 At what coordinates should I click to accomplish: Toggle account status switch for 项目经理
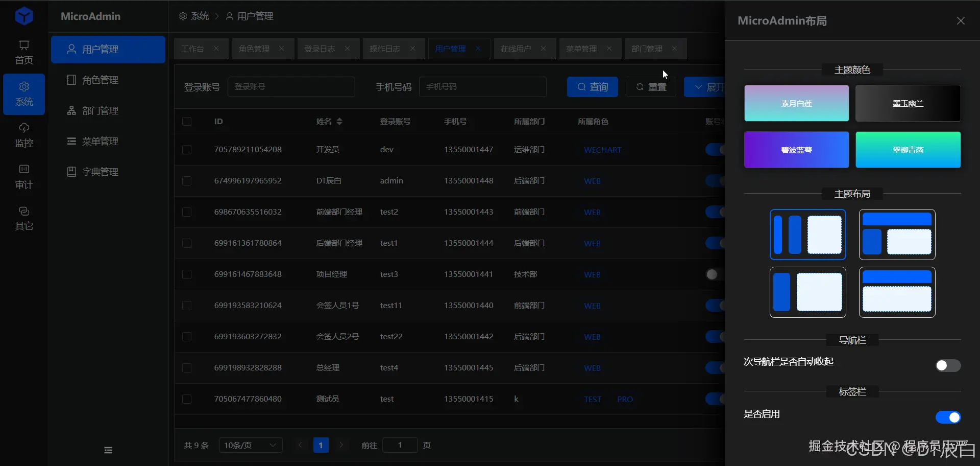[715, 274]
